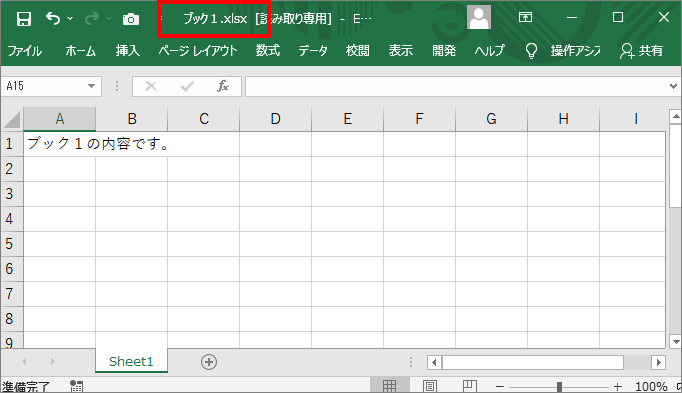Switch to Page Layout view
Screen dimensions: 682x393
coord(430,386)
